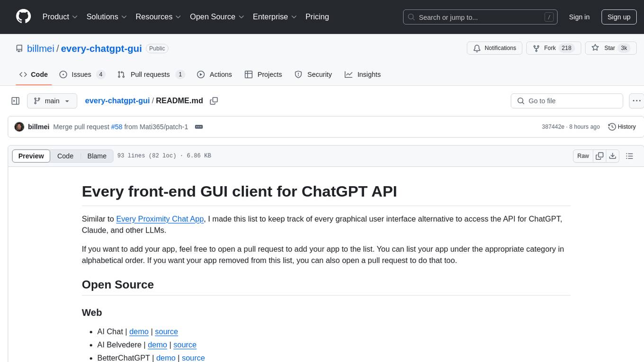Viewport: 644px width, 362px height.
Task: Click the Web subsection heading
Action: pyautogui.click(x=92, y=313)
